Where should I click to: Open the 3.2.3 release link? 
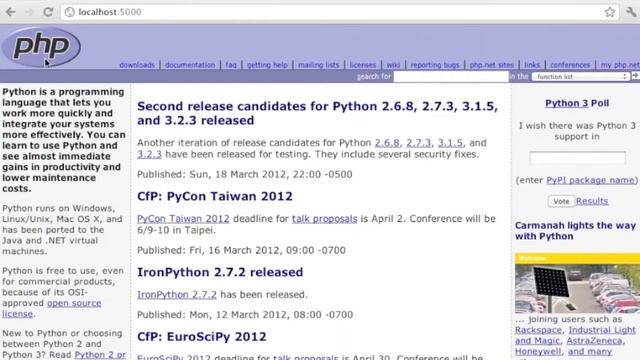click(x=149, y=154)
